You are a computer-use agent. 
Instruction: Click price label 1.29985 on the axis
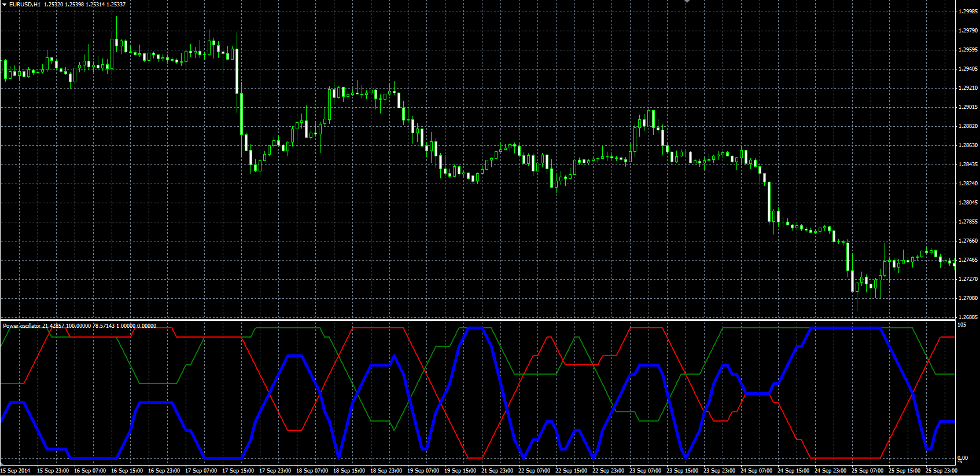[968, 12]
